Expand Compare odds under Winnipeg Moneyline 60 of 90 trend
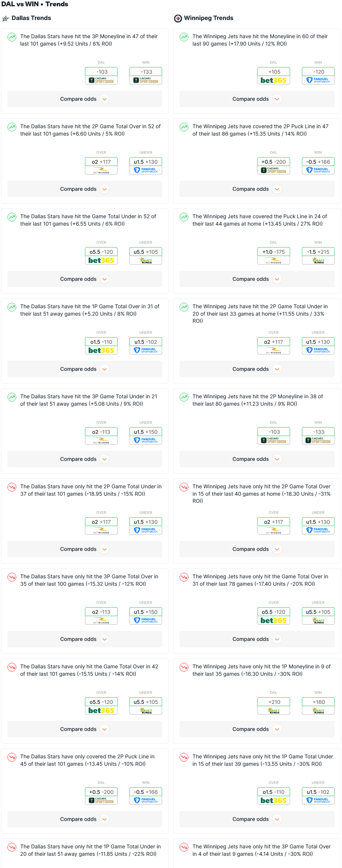This screenshot has height=868, width=342. click(x=257, y=99)
